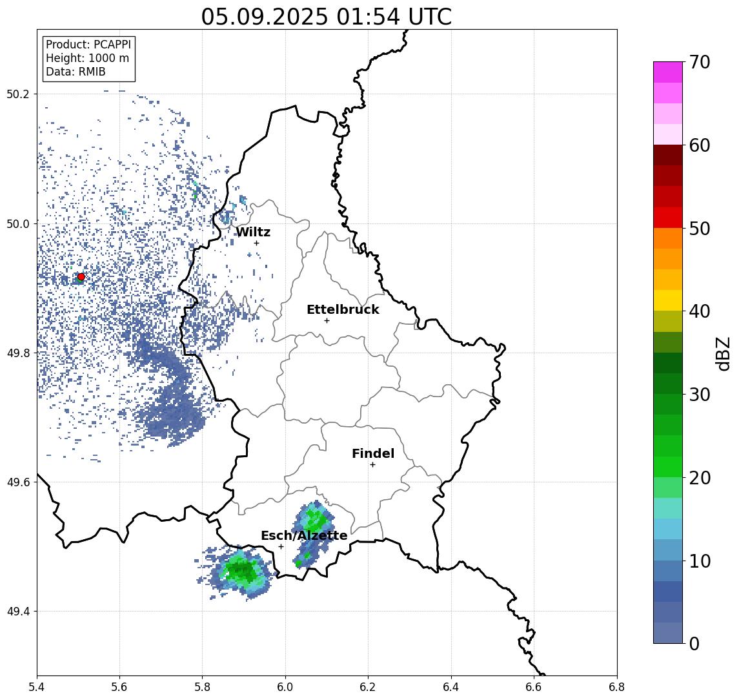The height and width of the screenshot is (700, 739).
Task: Click the Esch/Alzette city label
Action: point(304,535)
